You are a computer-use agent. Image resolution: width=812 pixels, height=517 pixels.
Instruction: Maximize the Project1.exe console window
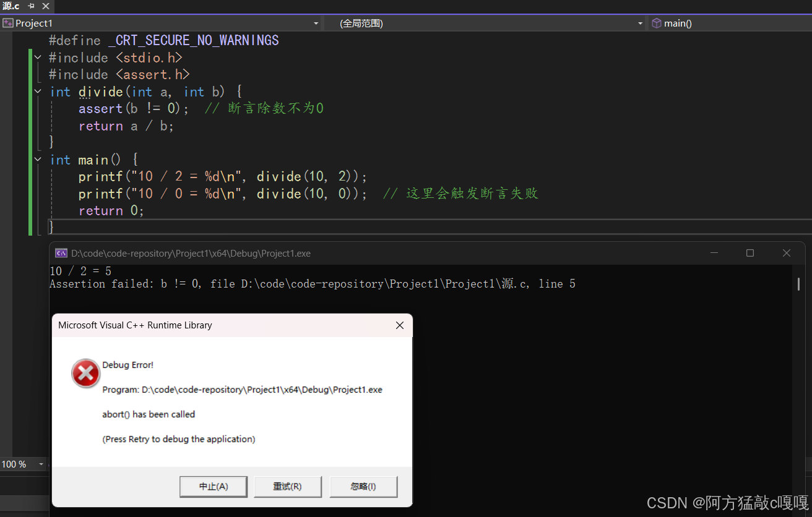(750, 253)
